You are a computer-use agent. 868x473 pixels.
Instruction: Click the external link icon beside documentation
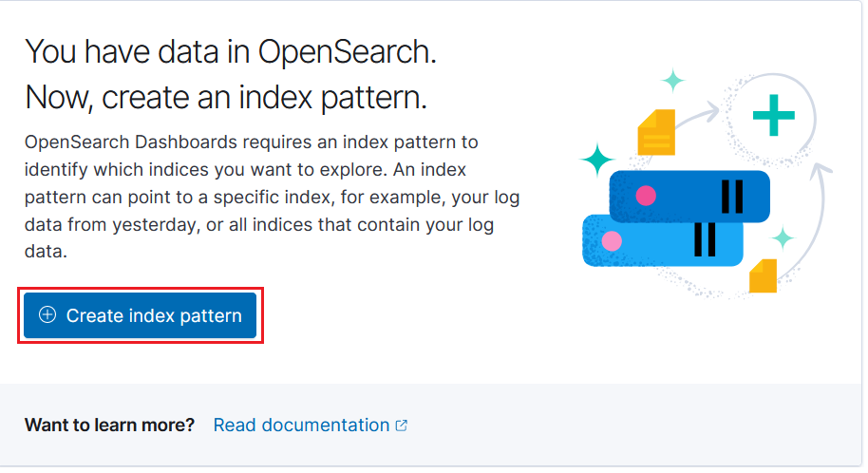[402, 426]
